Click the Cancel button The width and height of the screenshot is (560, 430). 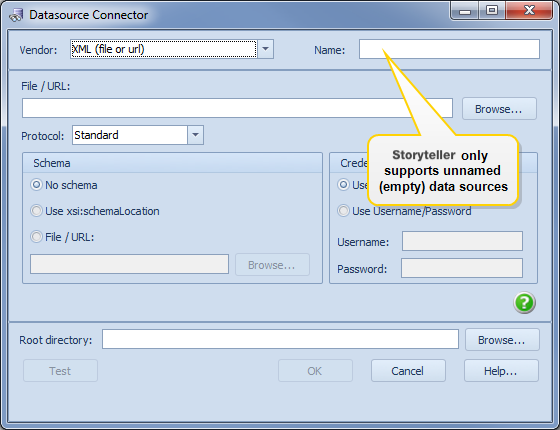pyautogui.click(x=408, y=371)
